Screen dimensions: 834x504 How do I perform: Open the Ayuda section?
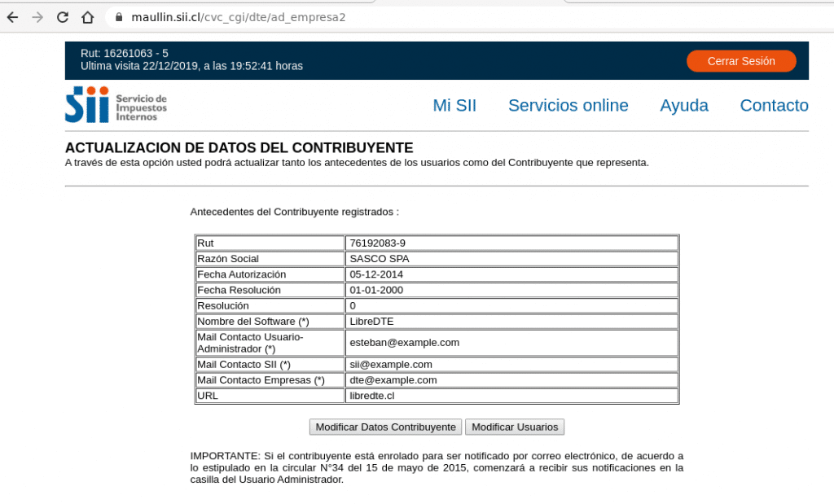[684, 105]
